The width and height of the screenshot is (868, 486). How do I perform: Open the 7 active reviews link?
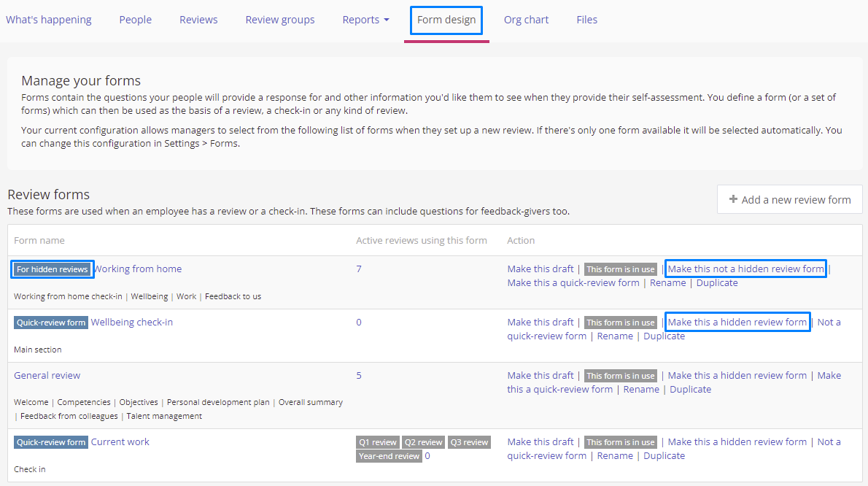[x=359, y=269]
